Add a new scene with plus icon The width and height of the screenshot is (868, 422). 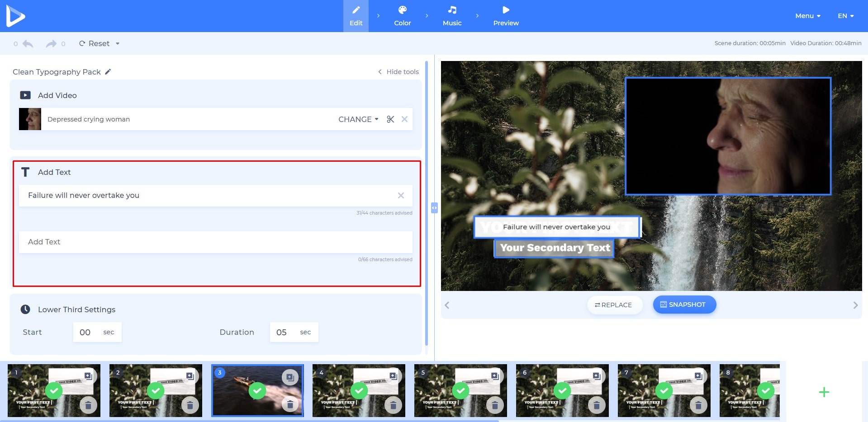[x=824, y=392]
